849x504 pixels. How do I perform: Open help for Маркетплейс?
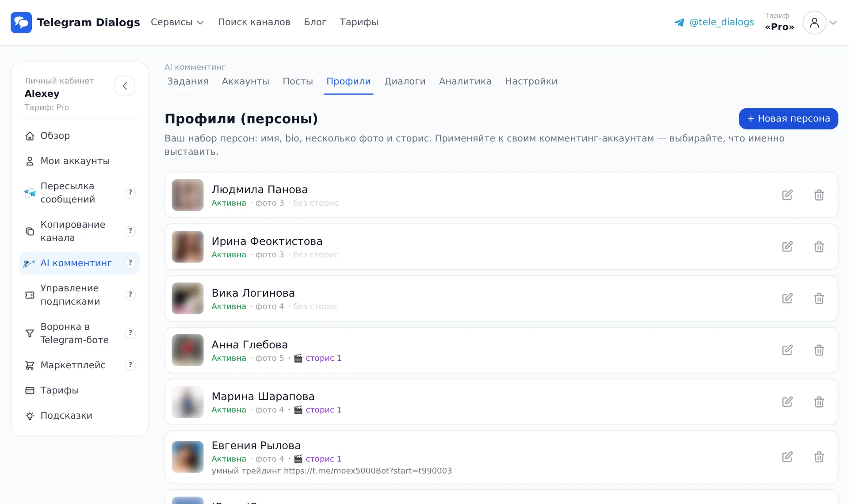pos(130,365)
